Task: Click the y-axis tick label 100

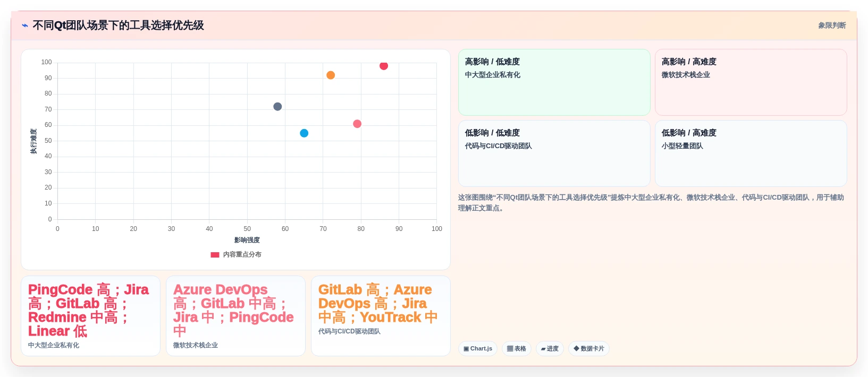Action: pyautogui.click(x=46, y=62)
